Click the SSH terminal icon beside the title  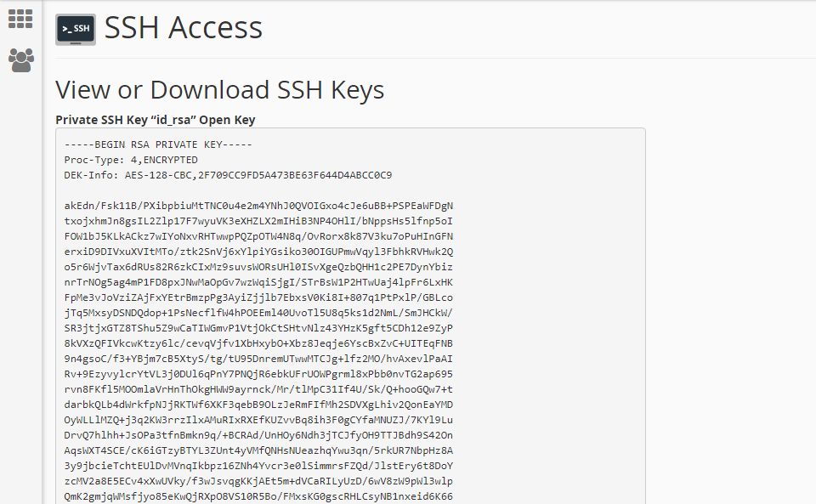point(76,29)
